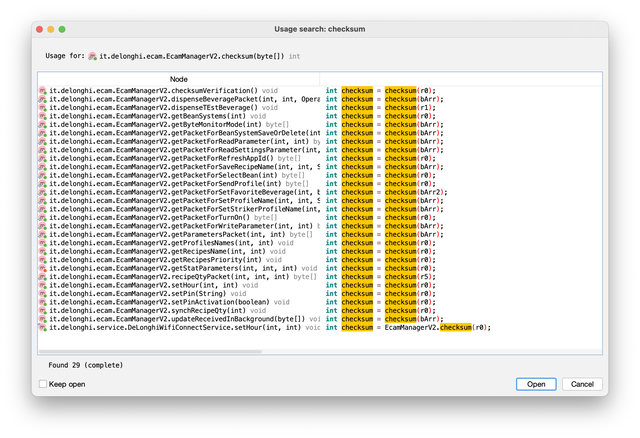This screenshot has width=640, height=438.
Task: Click the code snippet checksum(bArr2)
Action: [x=416, y=192]
